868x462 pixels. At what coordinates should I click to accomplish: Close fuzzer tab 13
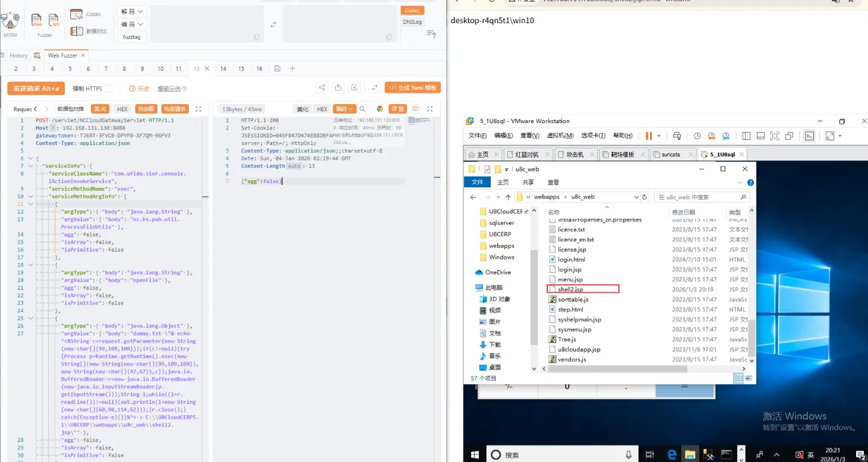(207, 69)
